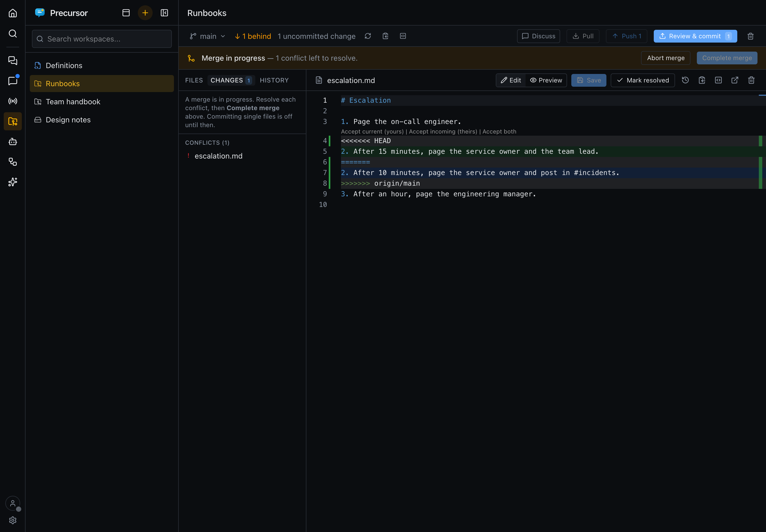The height and width of the screenshot is (532, 766).
Task: Open file history clock icon for escalation.md
Action: point(685,80)
